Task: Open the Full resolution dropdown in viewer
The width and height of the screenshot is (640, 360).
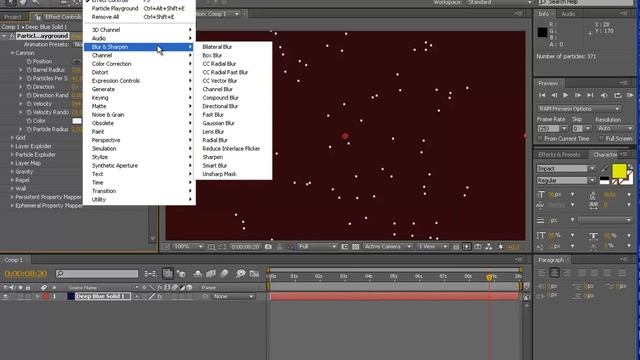Action: (x=317, y=247)
